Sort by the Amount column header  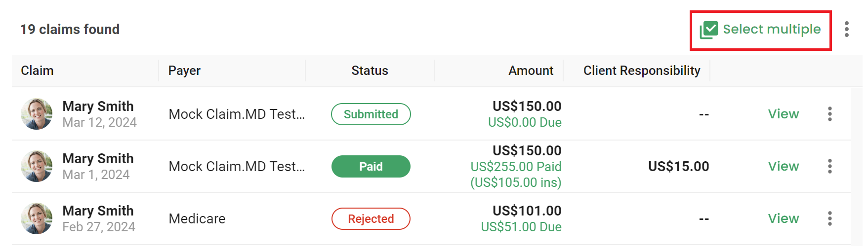531,71
